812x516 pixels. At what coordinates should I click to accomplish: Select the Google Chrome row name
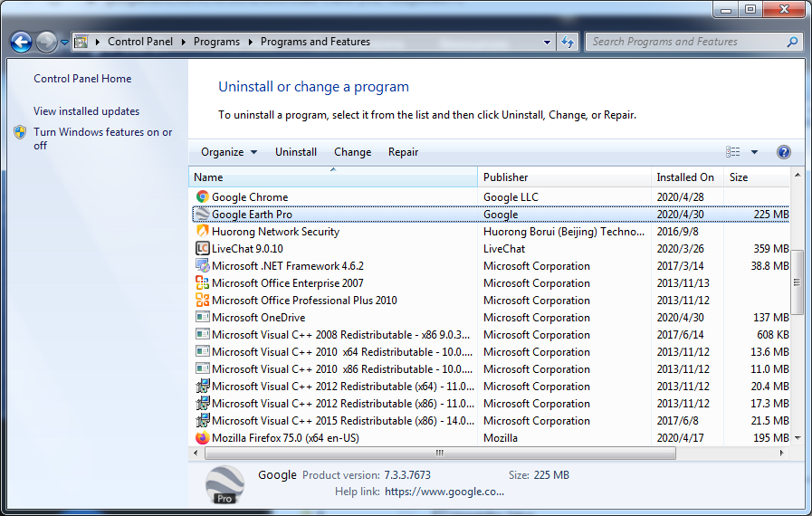click(250, 196)
